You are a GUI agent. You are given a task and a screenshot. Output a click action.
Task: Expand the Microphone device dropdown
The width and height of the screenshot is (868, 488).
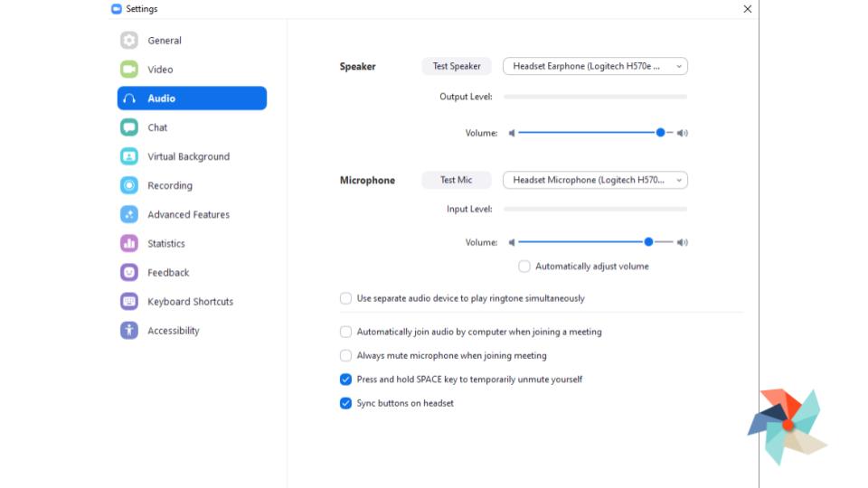[x=595, y=180]
